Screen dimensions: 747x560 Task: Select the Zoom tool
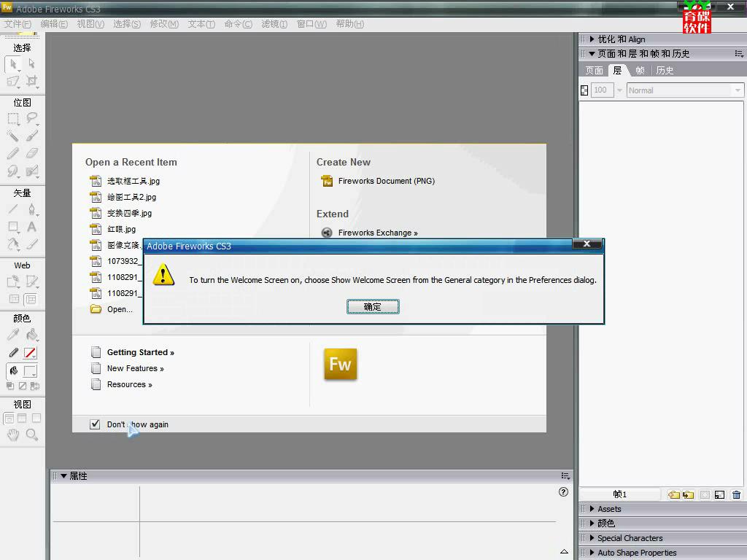(x=31, y=435)
